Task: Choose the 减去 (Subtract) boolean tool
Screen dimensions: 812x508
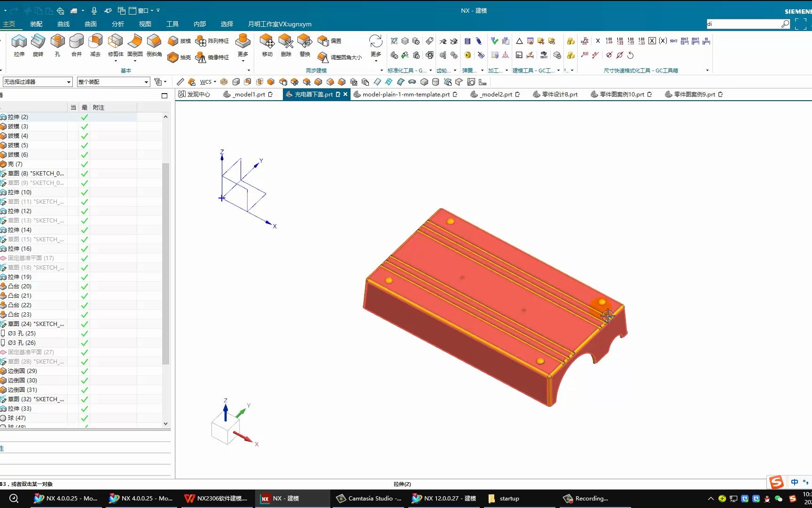Action: [95, 46]
